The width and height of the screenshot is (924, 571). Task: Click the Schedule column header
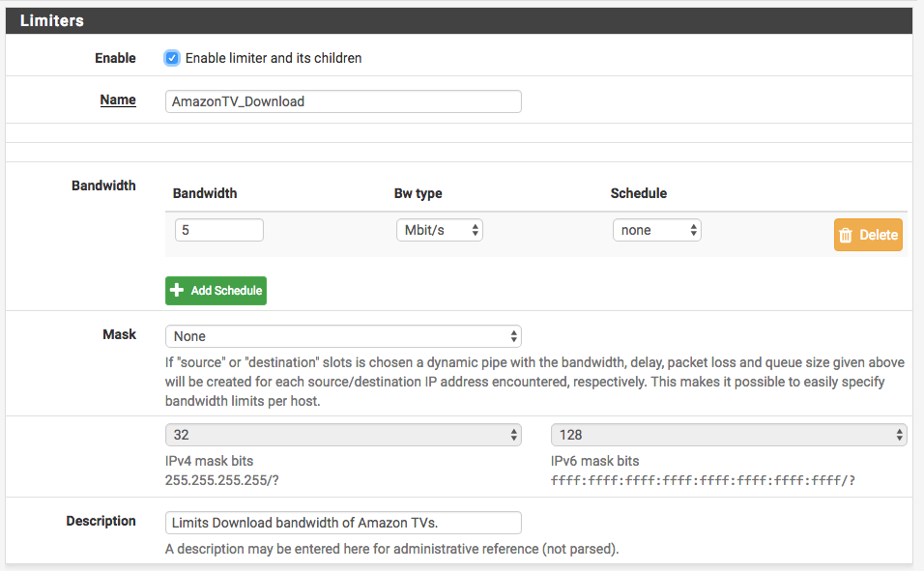pos(639,193)
